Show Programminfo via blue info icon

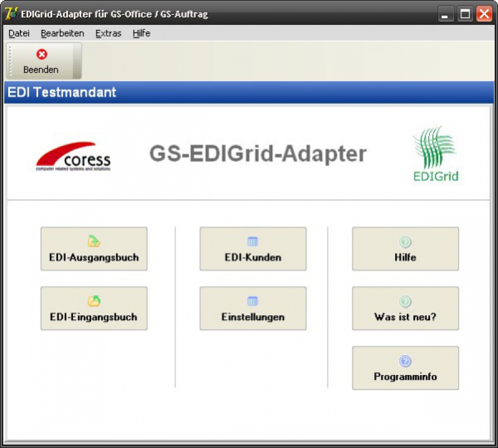point(406,361)
